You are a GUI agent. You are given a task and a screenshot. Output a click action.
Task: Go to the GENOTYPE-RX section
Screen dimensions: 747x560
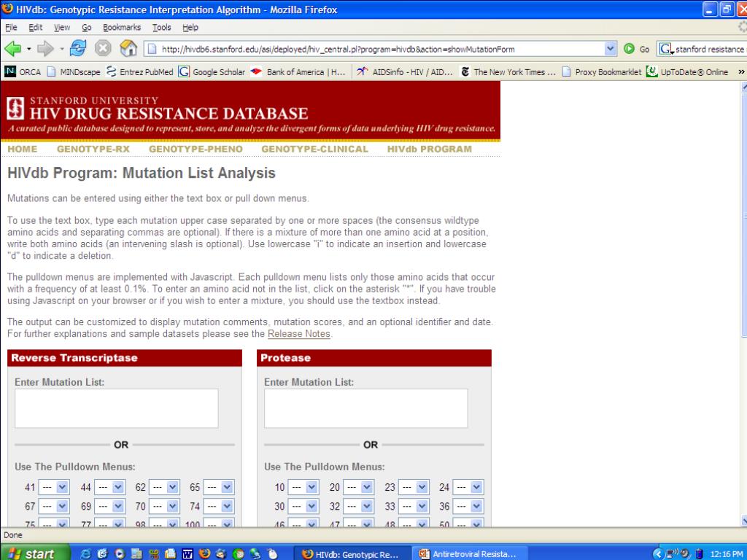pyautogui.click(x=93, y=149)
